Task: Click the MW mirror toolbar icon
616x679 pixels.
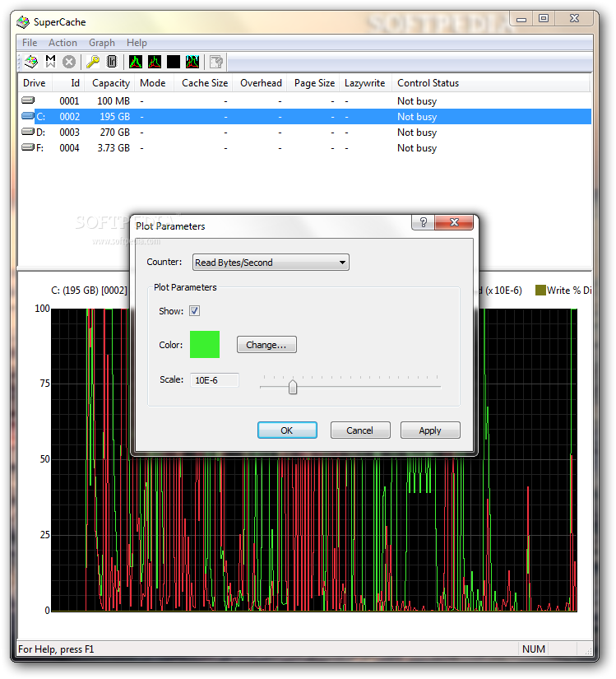Action: click(x=51, y=62)
